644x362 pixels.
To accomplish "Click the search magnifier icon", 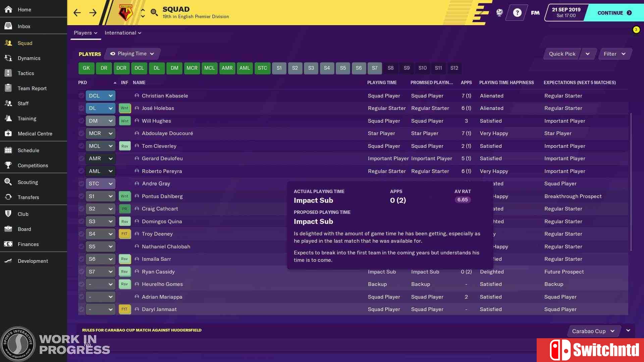I will pyautogui.click(x=154, y=12).
